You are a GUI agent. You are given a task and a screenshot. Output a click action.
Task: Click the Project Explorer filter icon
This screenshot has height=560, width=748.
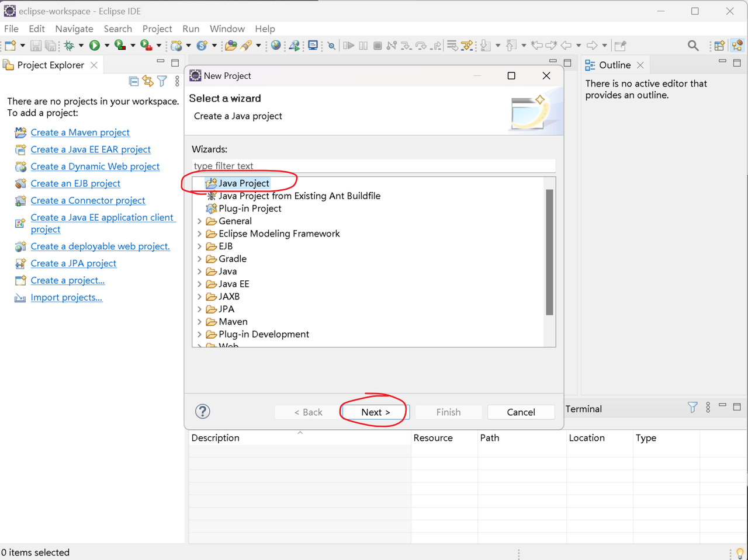(162, 81)
